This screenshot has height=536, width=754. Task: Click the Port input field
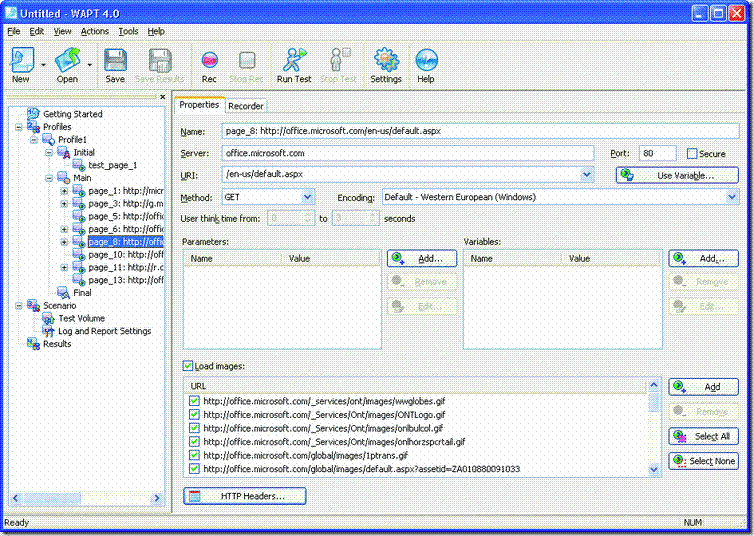pos(657,153)
